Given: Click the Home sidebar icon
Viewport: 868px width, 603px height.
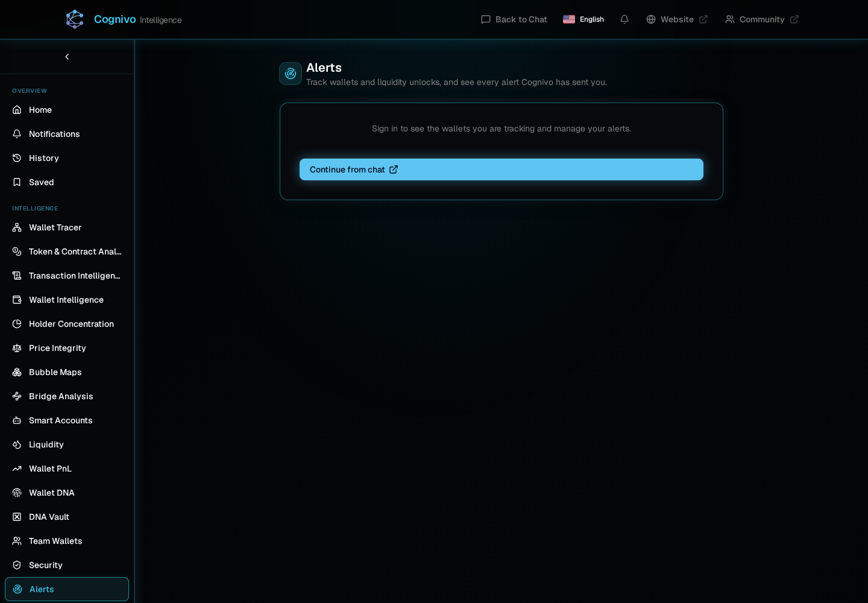Looking at the screenshot, I should pyautogui.click(x=17, y=110).
